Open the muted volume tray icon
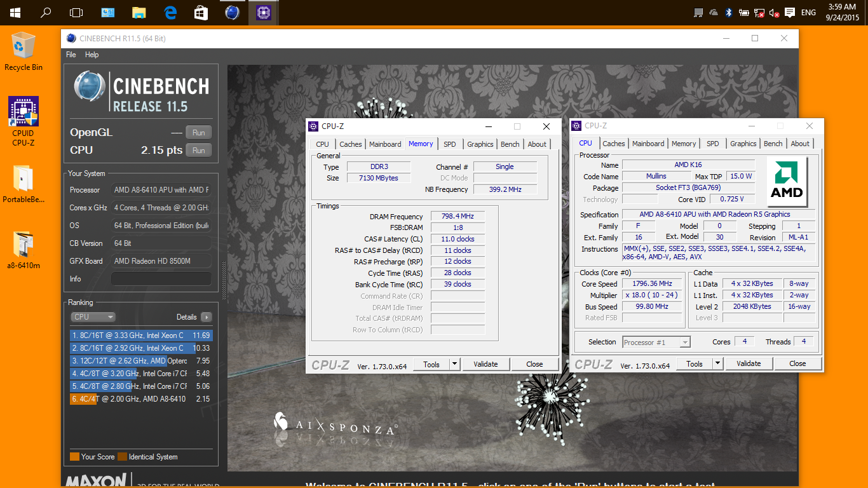868x488 pixels. [774, 12]
